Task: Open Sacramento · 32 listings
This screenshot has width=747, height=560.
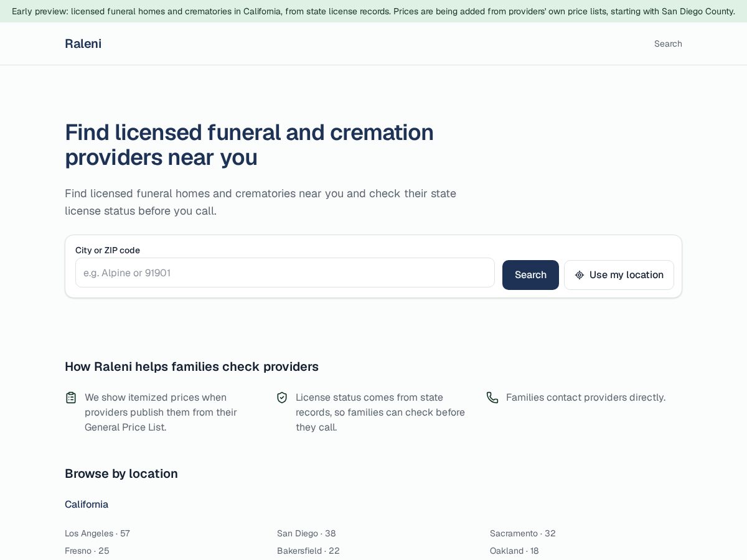Action: point(522,533)
